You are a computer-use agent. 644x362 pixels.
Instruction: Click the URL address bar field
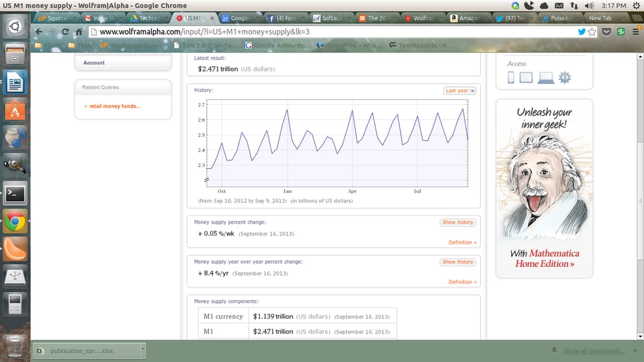(x=333, y=31)
